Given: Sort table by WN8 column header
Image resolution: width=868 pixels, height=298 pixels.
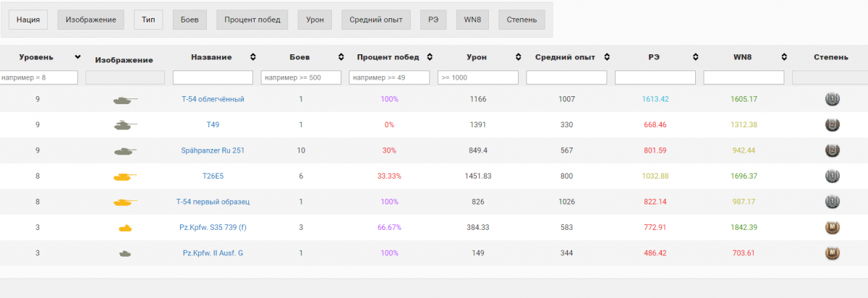Looking at the screenshot, I should [x=744, y=57].
